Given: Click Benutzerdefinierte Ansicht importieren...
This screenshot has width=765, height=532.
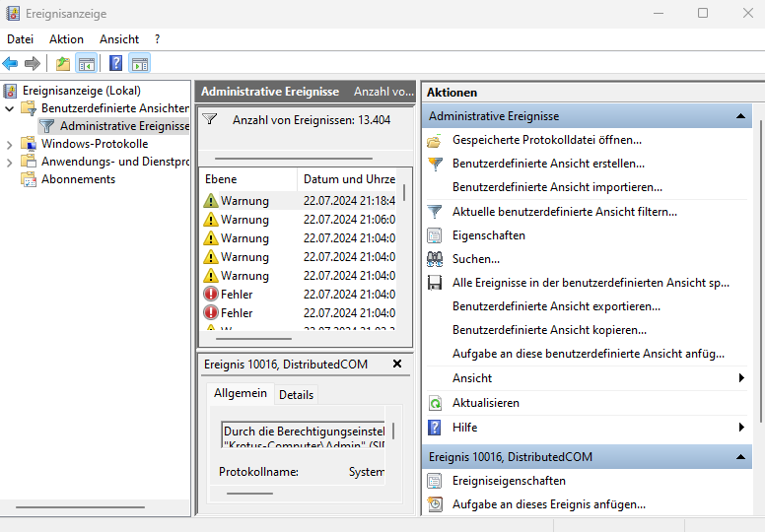Looking at the screenshot, I should 557,187.
